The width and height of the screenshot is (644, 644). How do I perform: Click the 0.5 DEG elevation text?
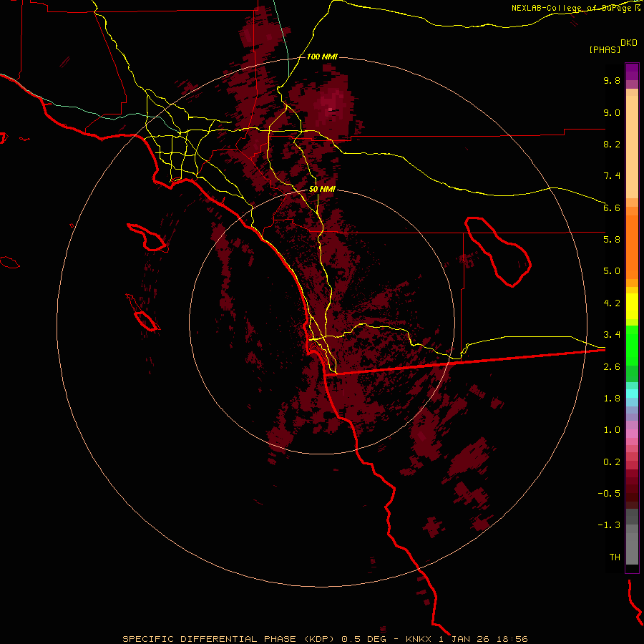pos(364,639)
